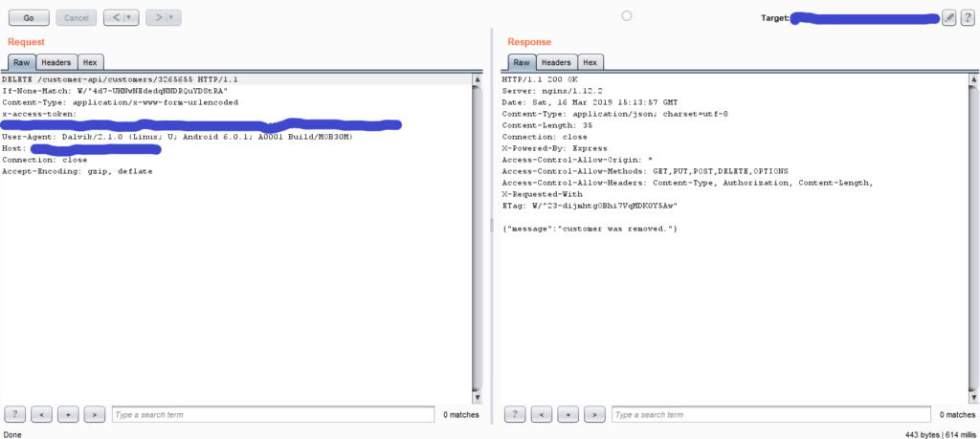Open help via top-right question mark icon
This screenshot has width=980, height=439.
[966, 17]
